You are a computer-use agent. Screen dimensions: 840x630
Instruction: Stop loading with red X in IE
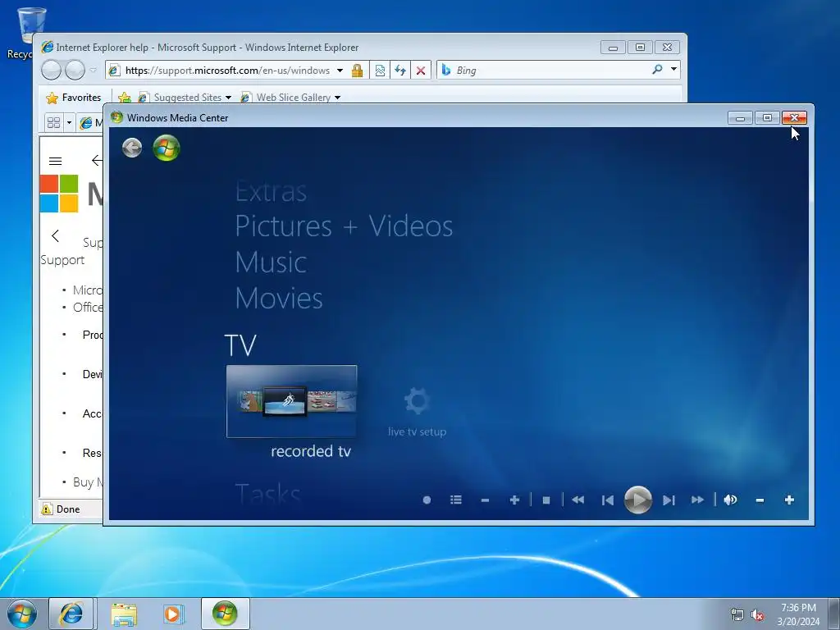pos(421,71)
